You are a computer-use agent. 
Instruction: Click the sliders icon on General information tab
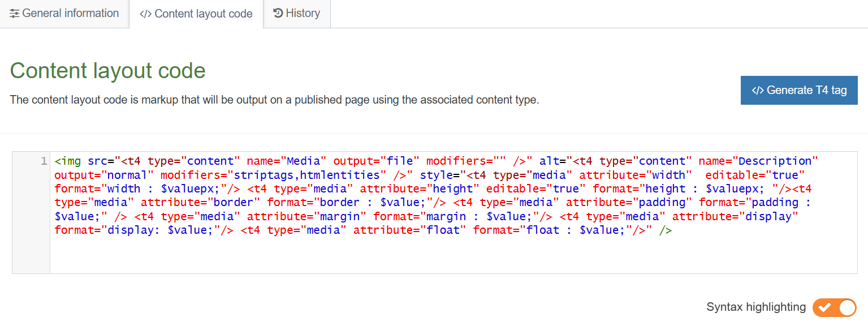coord(14,13)
